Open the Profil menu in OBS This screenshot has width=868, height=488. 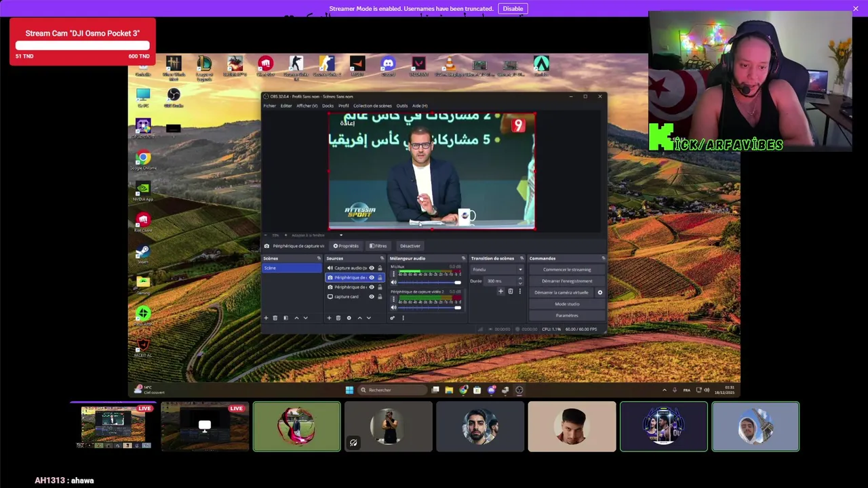coord(344,106)
